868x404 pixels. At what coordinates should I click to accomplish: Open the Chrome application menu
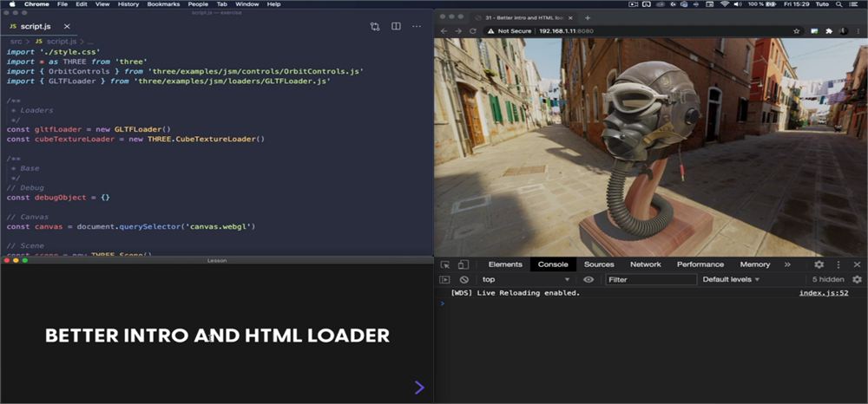point(36,3)
